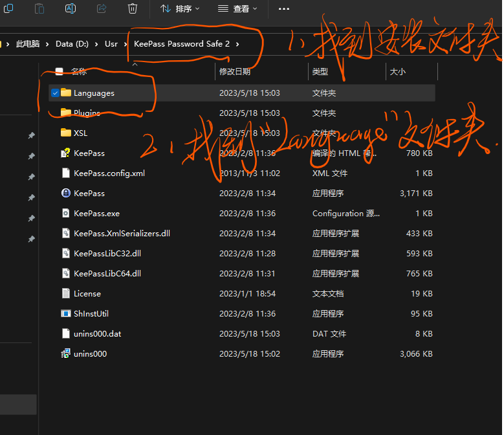504x435 pixels.
Task: Click the 文本文档 type cell
Action: [328, 294]
